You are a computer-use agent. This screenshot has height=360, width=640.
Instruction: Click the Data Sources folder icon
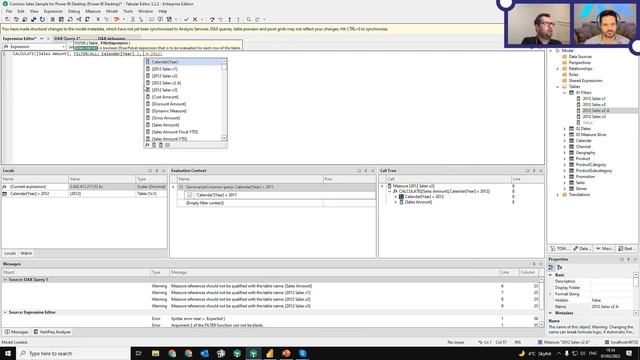click(x=564, y=57)
